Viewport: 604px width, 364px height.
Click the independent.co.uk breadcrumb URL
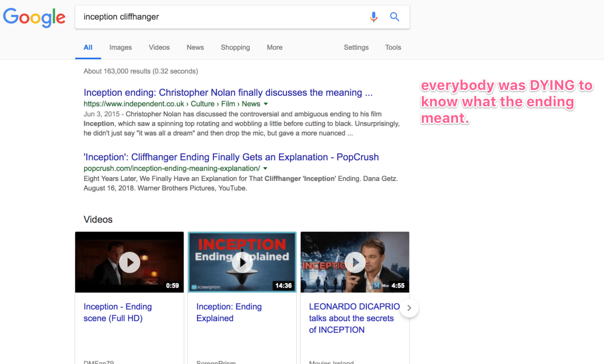pos(172,104)
